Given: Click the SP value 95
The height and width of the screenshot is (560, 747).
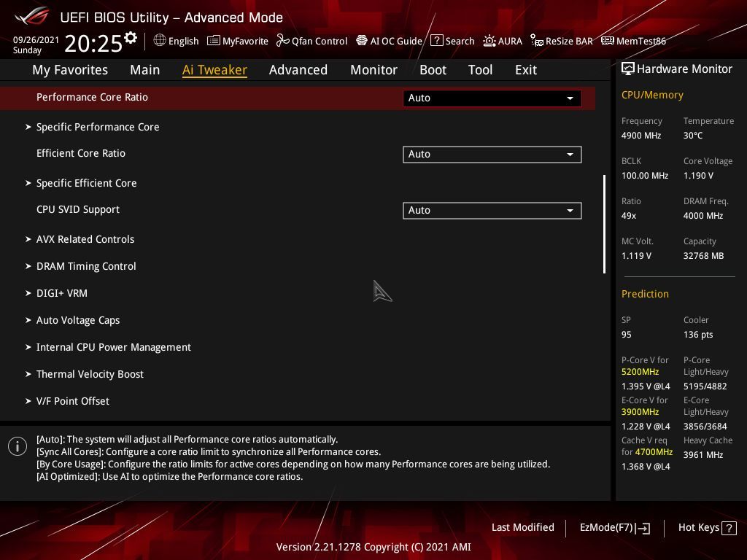Looking at the screenshot, I should pos(627,335).
